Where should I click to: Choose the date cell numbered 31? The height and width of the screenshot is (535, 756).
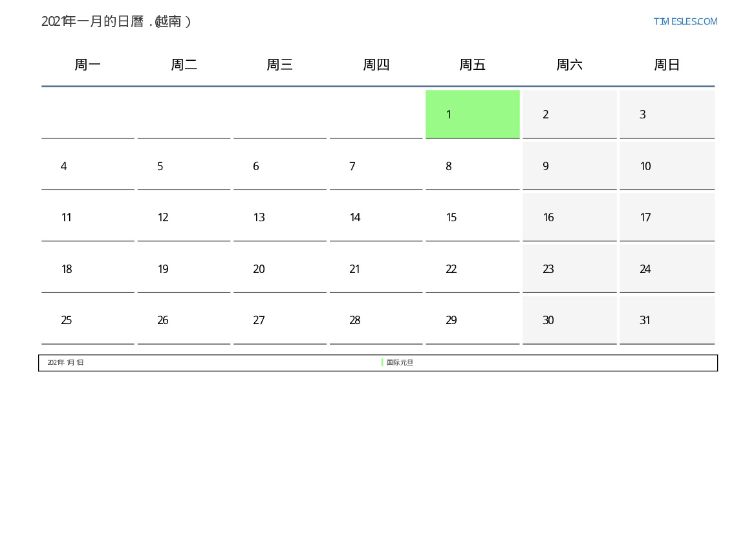tap(667, 320)
